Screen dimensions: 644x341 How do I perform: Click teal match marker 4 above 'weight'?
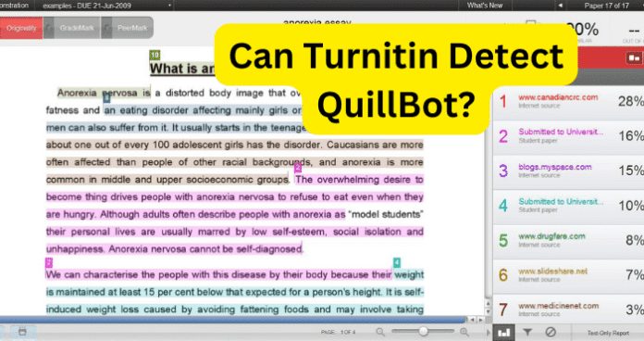(x=397, y=262)
